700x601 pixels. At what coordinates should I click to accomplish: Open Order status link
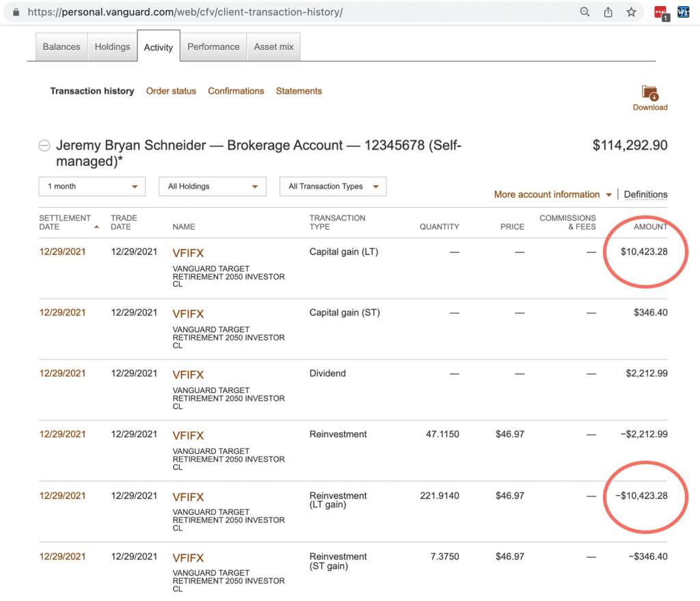171,91
